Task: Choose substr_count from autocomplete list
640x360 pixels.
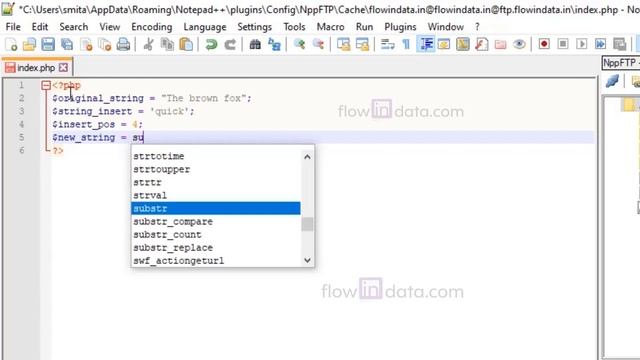Action: point(216,234)
